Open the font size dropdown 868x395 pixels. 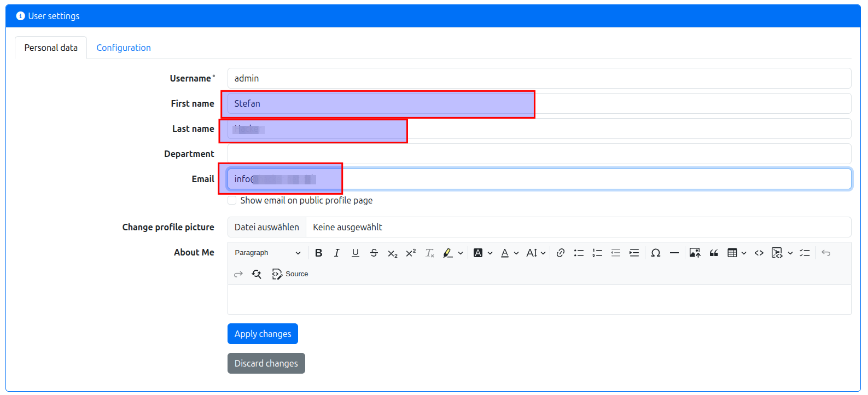tap(536, 253)
